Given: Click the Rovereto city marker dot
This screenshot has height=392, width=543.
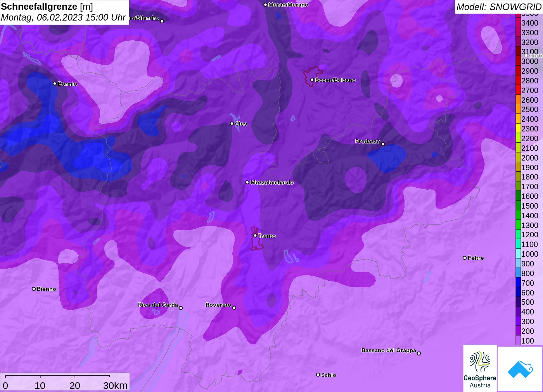Looking at the screenshot, I should click(x=234, y=307).
